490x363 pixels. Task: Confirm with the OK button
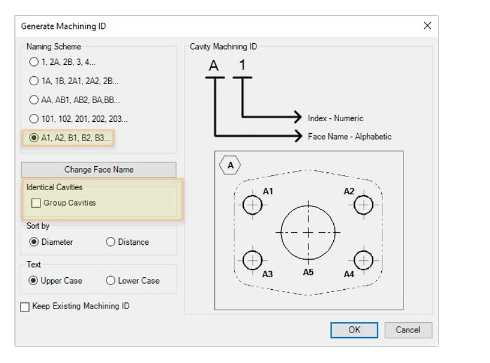(x=354, y=330)
